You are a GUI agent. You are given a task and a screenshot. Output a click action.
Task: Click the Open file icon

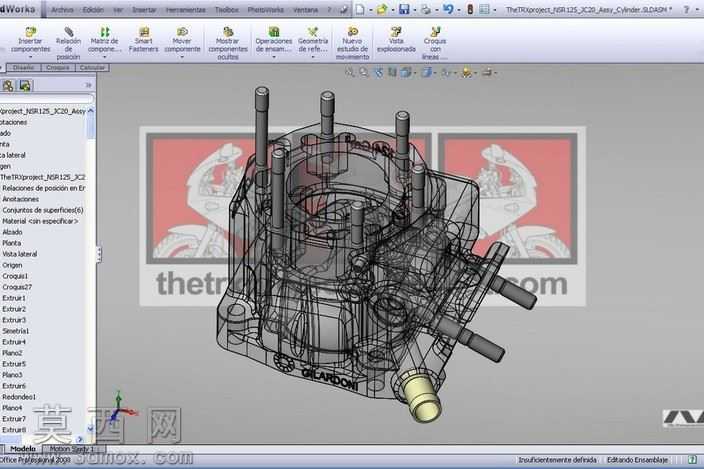382,9
